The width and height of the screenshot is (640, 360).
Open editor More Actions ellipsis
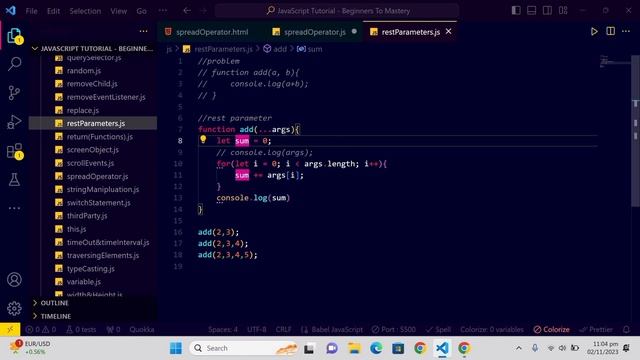click(x=626, y=31)
